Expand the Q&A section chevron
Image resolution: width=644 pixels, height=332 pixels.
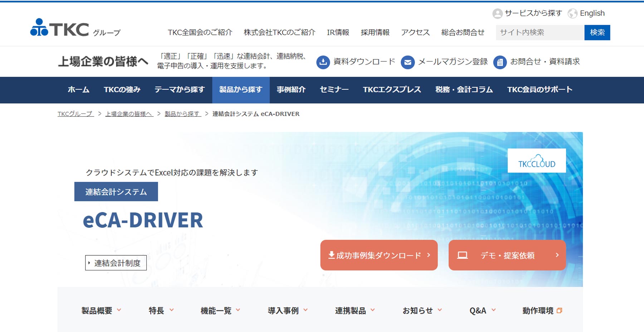(x=494, y=310)
